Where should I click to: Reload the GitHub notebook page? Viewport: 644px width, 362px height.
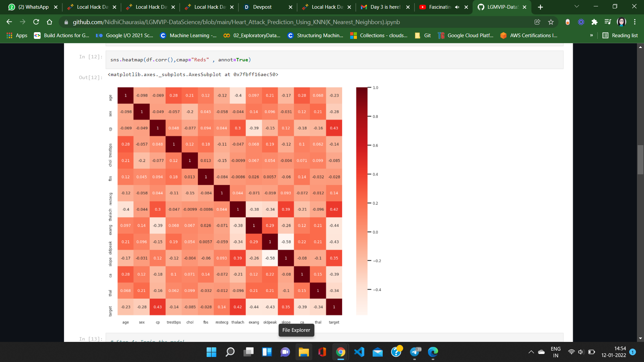(36, 22)
